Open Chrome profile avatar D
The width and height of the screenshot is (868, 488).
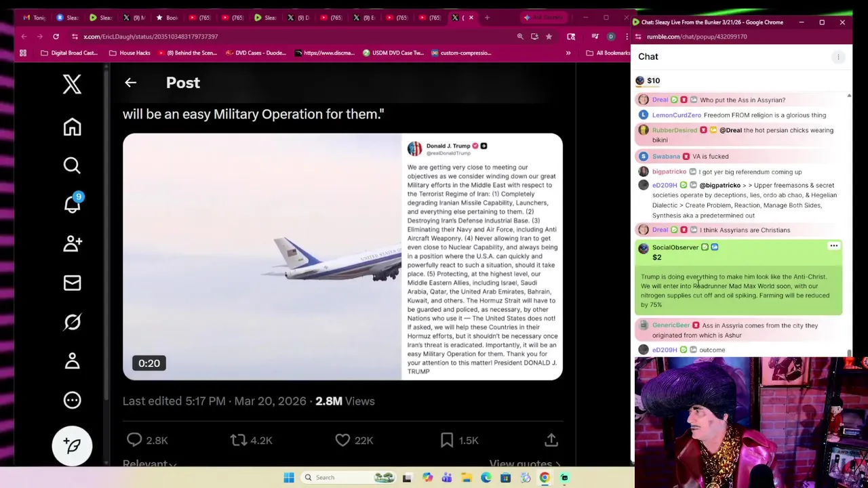[611, 37]
